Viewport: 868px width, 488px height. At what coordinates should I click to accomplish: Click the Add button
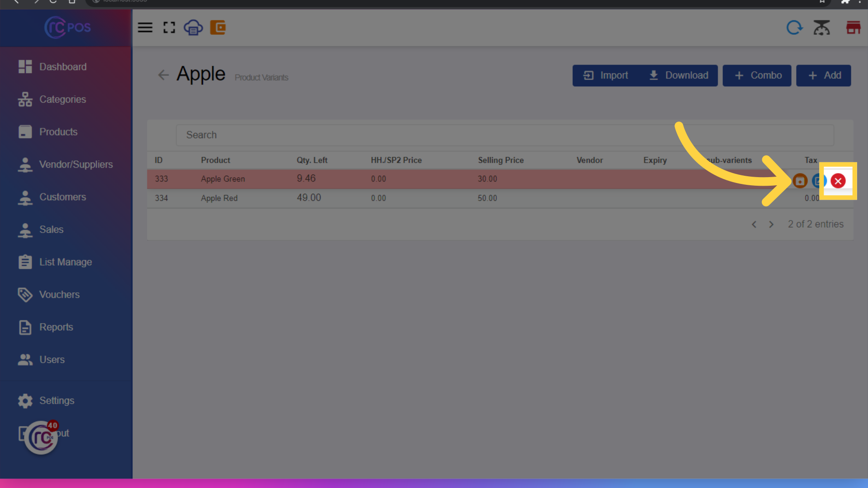823,75
